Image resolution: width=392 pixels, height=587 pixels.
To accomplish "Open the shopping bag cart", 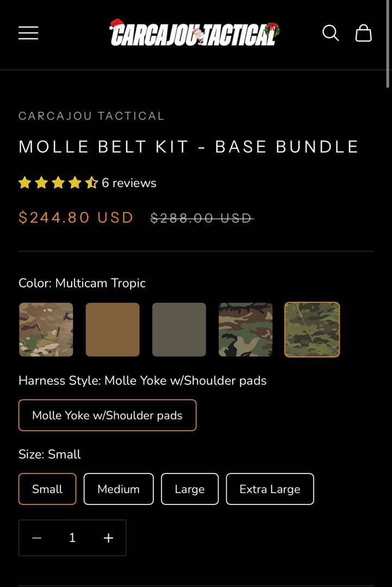I will click(363, 33).
